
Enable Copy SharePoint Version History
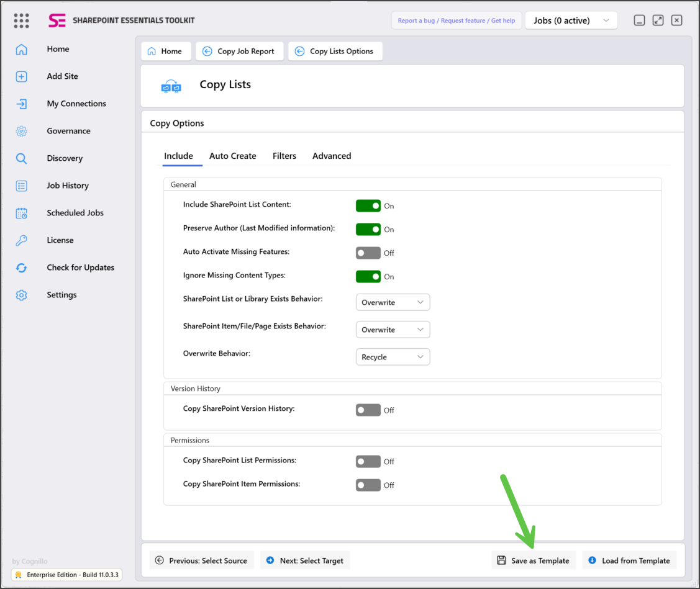(368, 410)
